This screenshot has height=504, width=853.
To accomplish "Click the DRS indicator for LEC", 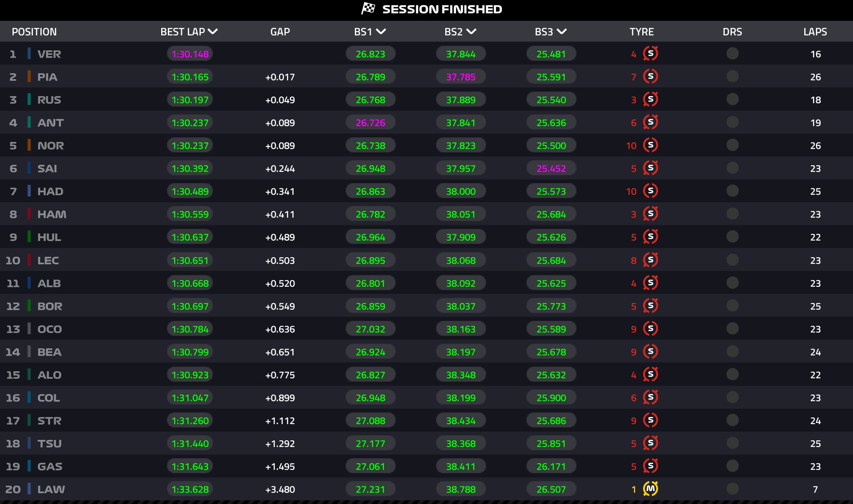I will (732, 260).
